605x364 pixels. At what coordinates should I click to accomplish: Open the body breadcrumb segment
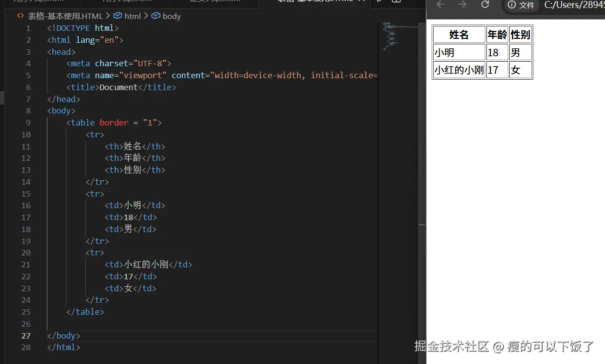coord(166,16)
